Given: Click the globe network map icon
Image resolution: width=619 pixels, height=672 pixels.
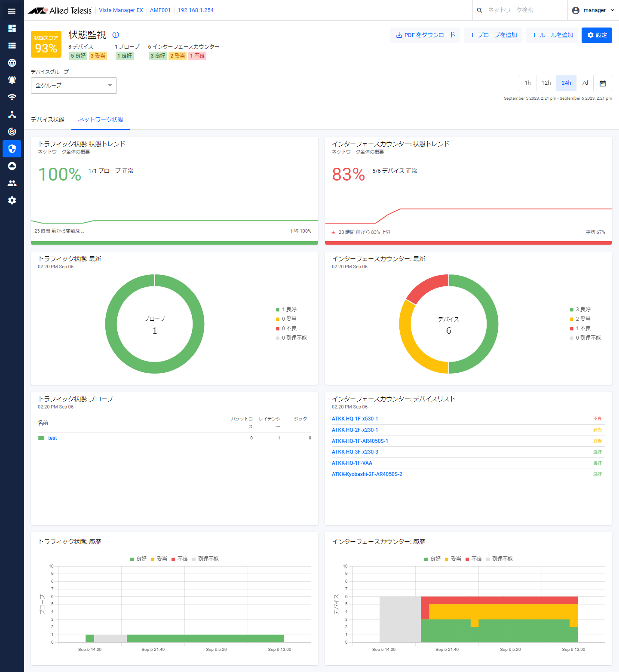Looking at the screenshot, I should click(x=12, y=63).
